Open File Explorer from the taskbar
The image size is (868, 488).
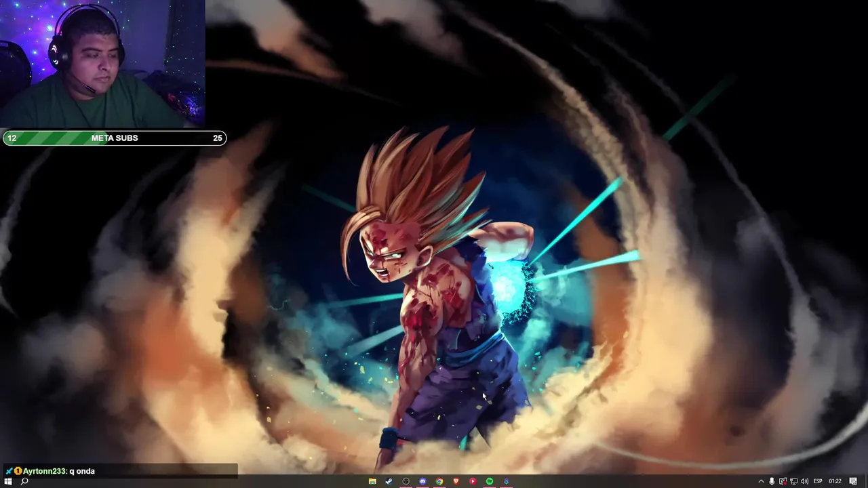pos(372,481)
